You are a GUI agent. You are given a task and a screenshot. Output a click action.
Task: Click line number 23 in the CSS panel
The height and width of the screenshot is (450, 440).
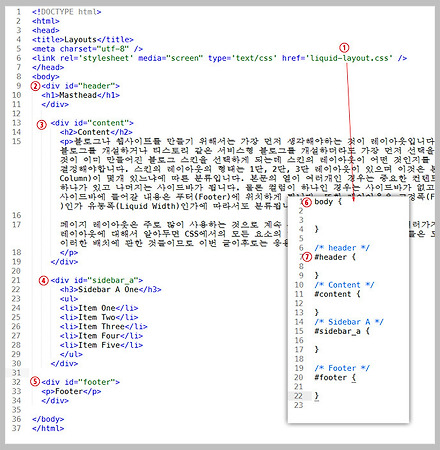[x=299, y=405]
